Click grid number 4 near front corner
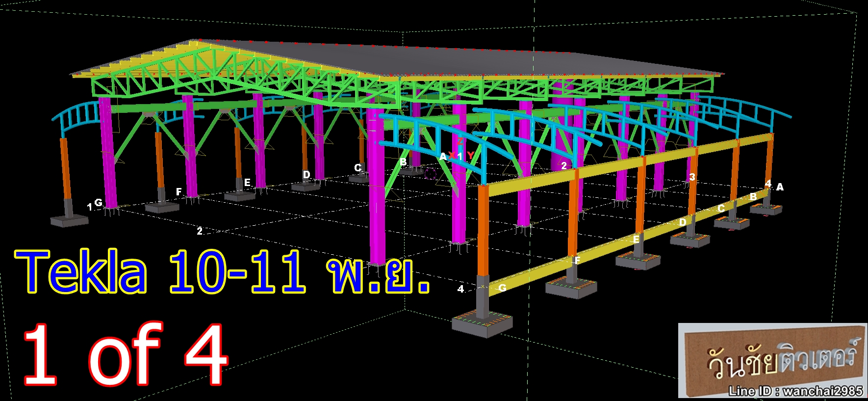The width and height of the screenshot is (868, 401). click(460, 289)
